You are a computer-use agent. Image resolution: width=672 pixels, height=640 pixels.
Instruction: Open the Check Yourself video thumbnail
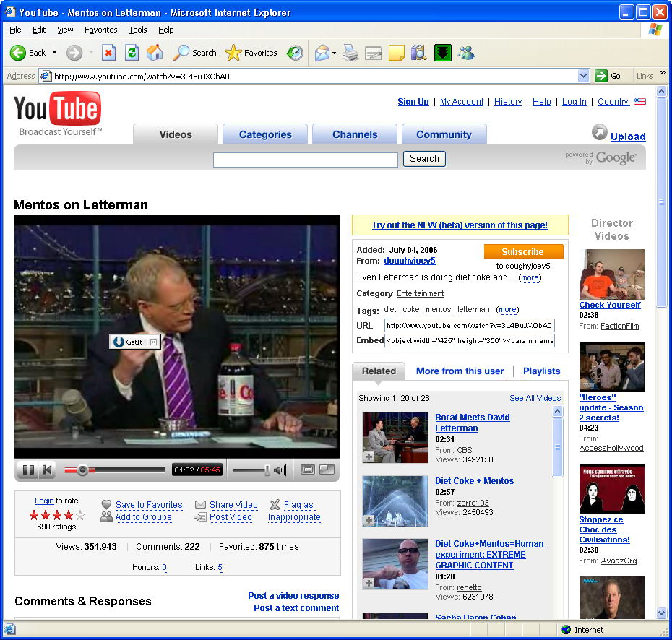click(611, 274)
